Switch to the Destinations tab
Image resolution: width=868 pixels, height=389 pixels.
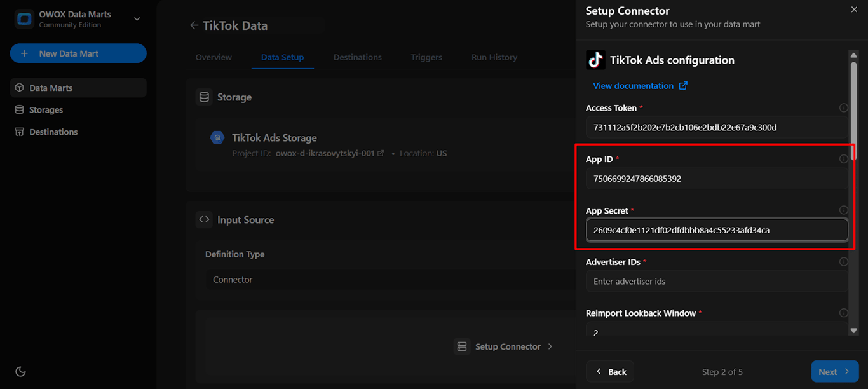point(358,57)
